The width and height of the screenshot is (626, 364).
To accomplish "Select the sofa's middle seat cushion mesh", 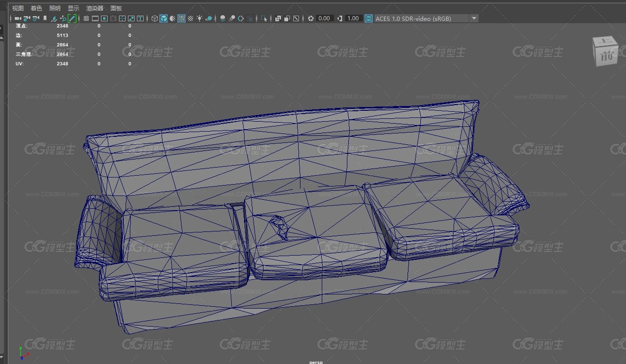I will (x=315, y=232).
